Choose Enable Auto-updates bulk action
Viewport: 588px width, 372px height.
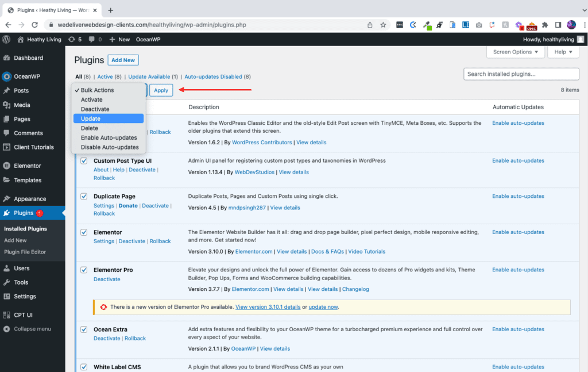[109, 137]
